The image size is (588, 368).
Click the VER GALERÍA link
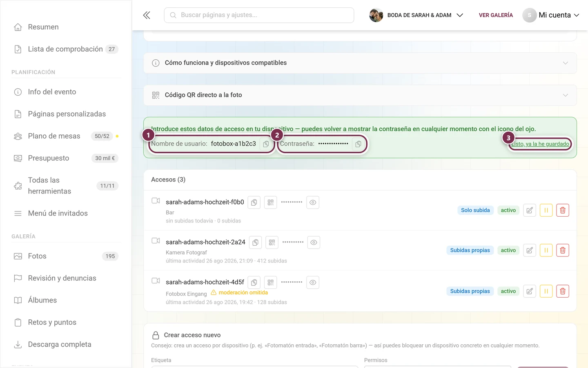496,15
